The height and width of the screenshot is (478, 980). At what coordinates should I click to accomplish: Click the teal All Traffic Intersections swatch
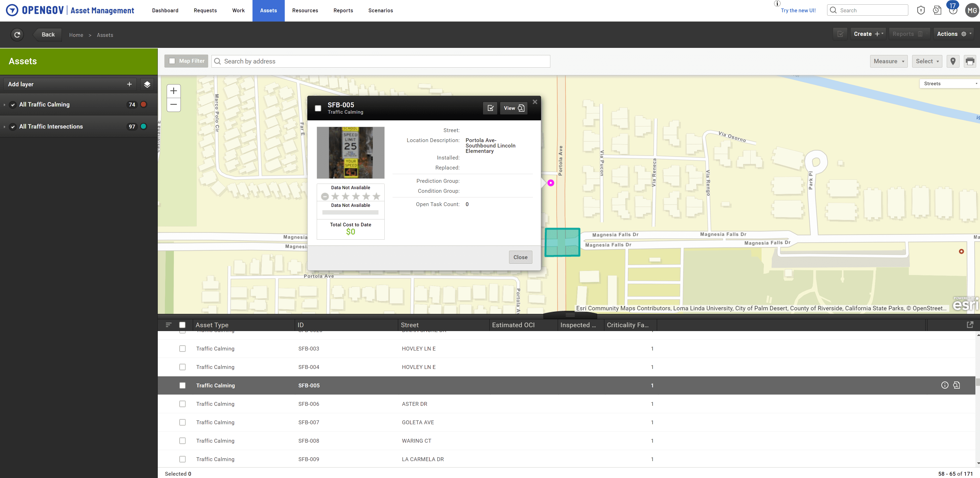click(143, 127)
